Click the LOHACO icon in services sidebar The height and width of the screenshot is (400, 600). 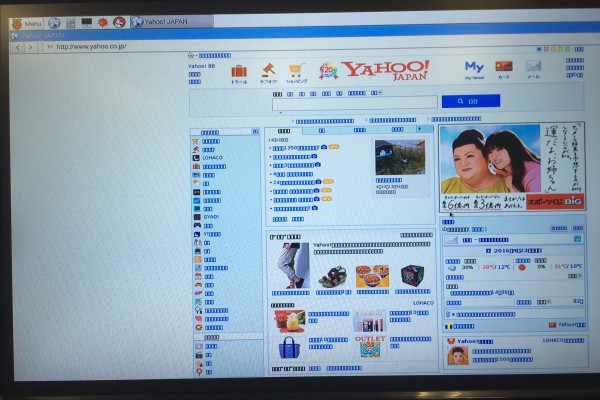(196, 158)
